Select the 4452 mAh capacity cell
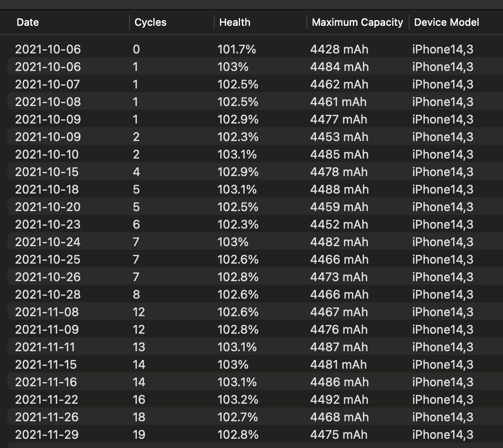 coord(339,224)
